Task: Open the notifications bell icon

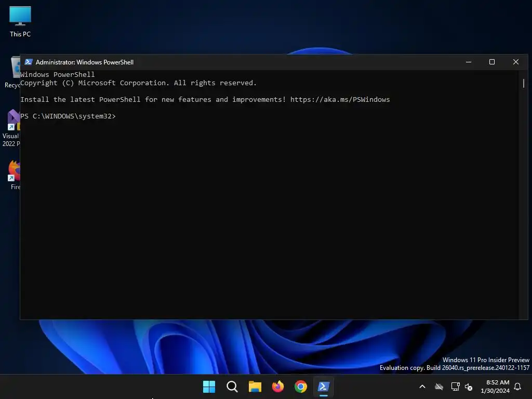Action: point(518,387)
